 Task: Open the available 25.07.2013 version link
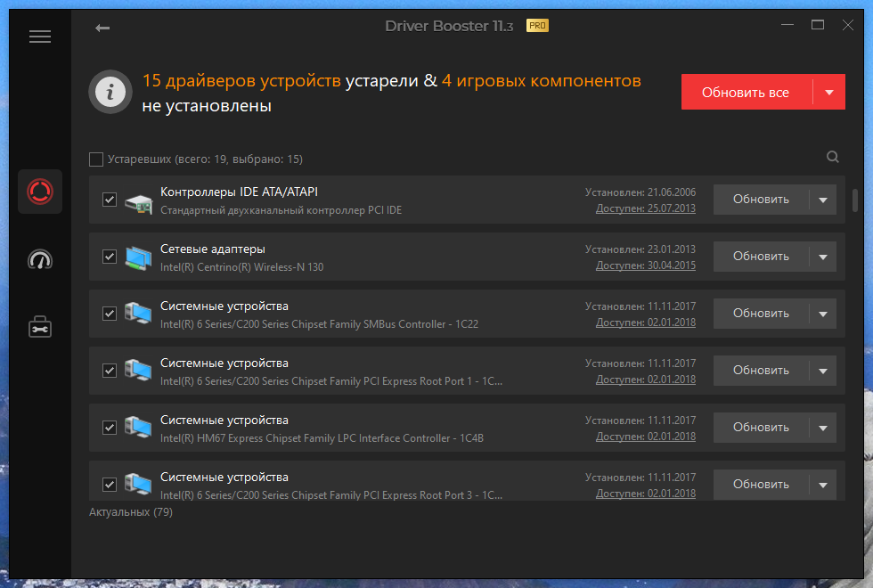pos(646,208)
